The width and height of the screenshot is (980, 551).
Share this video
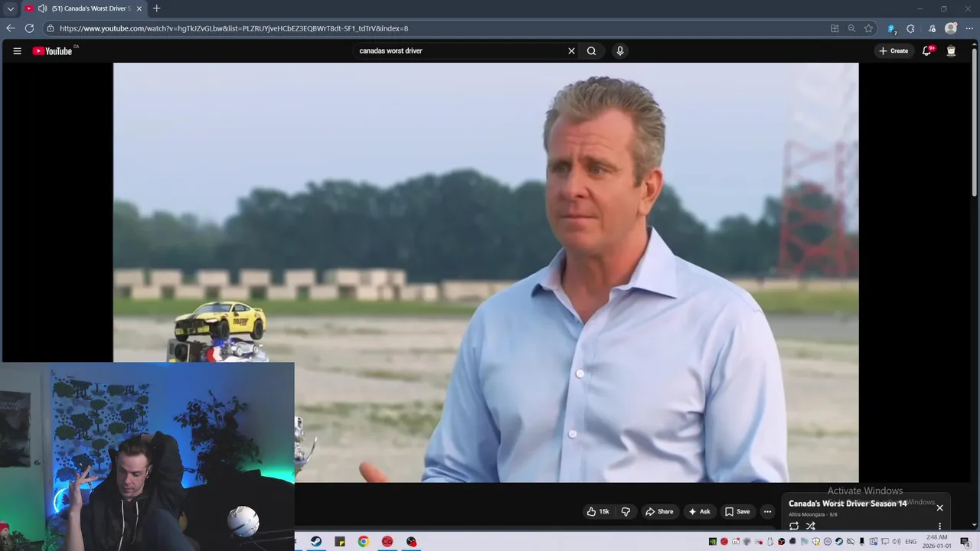pos(658,511)
